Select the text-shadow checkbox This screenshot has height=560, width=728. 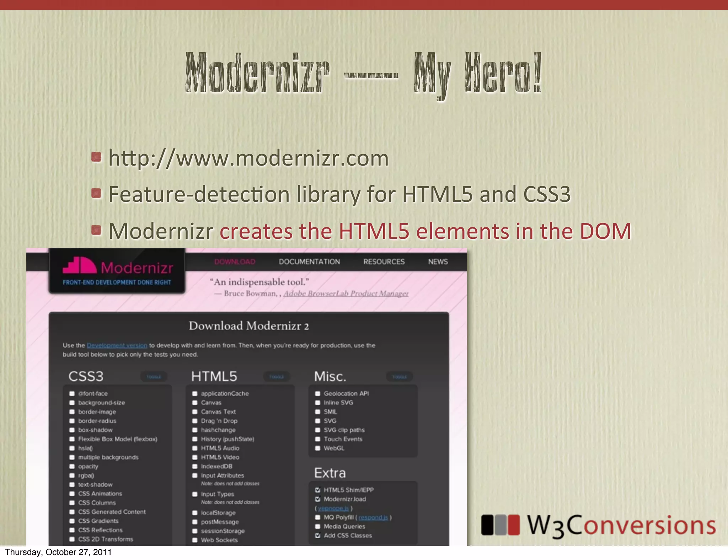(72, 485)
